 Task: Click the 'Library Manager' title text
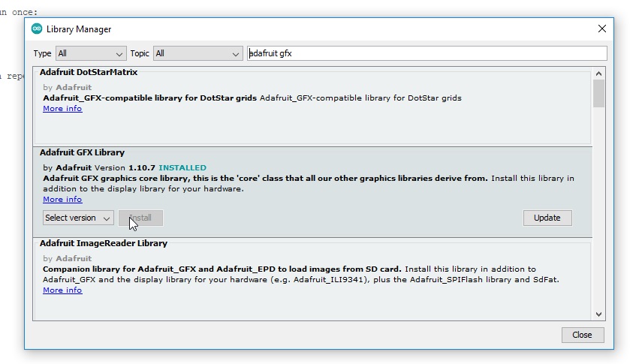(79, 29)
